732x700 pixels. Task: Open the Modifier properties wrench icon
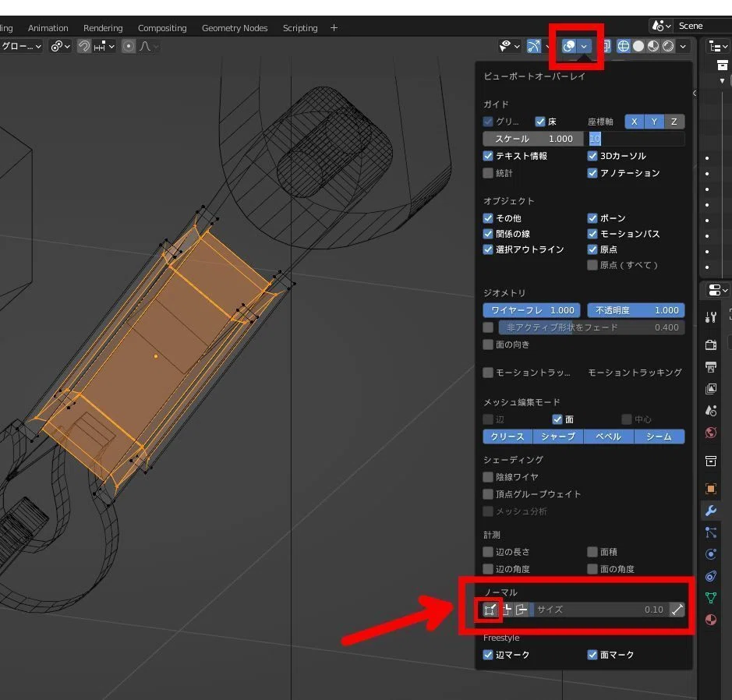click(710, 511)
